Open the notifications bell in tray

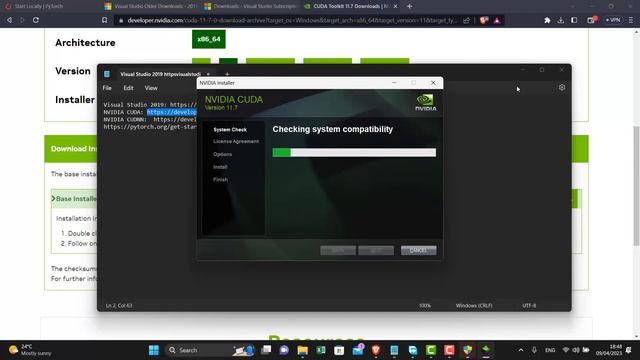[629, 350]
